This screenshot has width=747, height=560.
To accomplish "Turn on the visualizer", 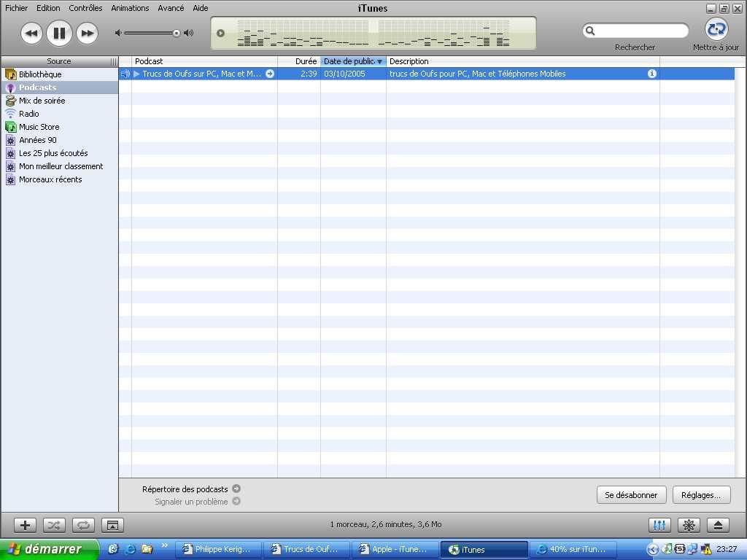I will pyautogui.click(x=689, y=525).
